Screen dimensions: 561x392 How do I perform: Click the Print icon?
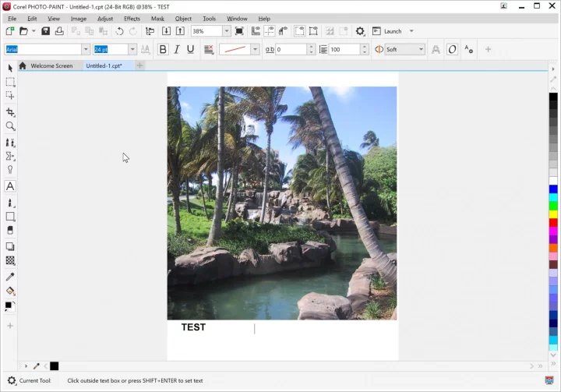click(59, 31)
